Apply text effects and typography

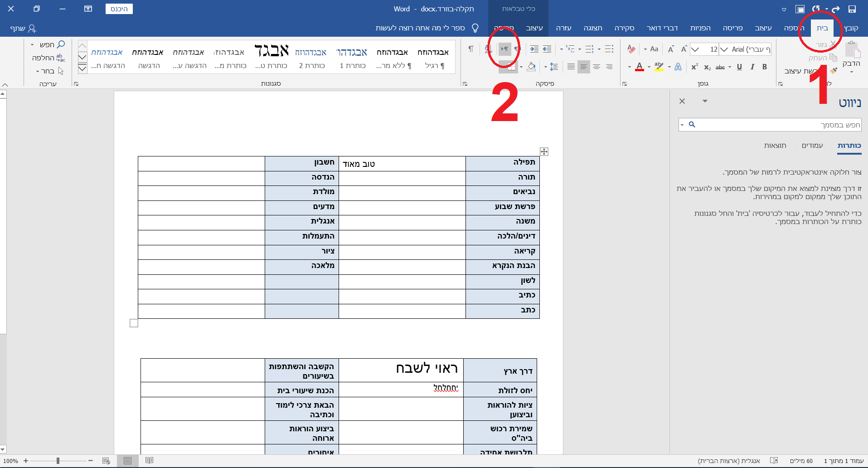[678, 67]
